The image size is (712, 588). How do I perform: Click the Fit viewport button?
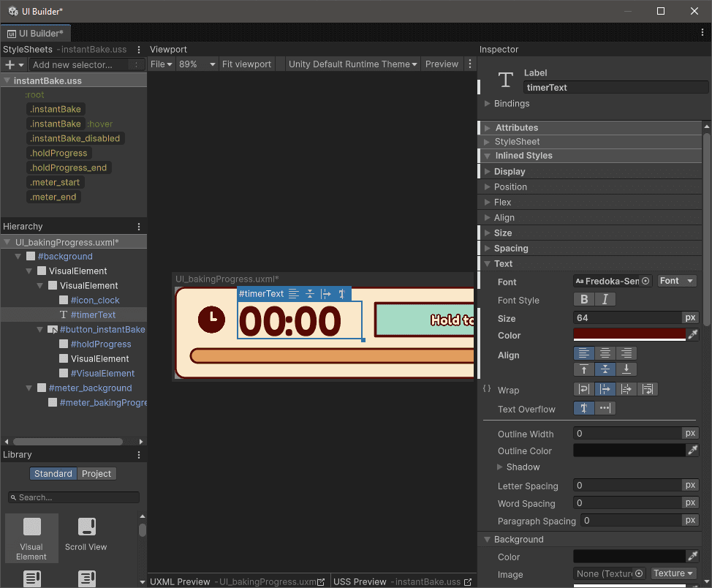[246, 64]
